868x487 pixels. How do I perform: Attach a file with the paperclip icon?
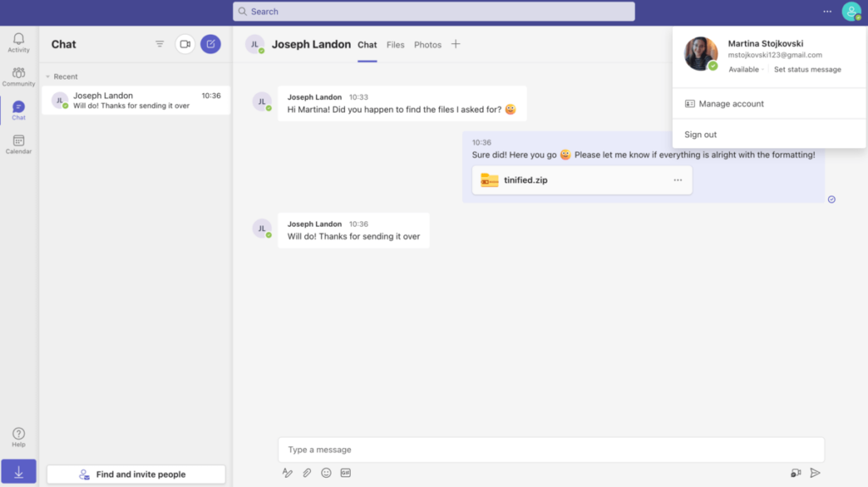pos(307,473)
